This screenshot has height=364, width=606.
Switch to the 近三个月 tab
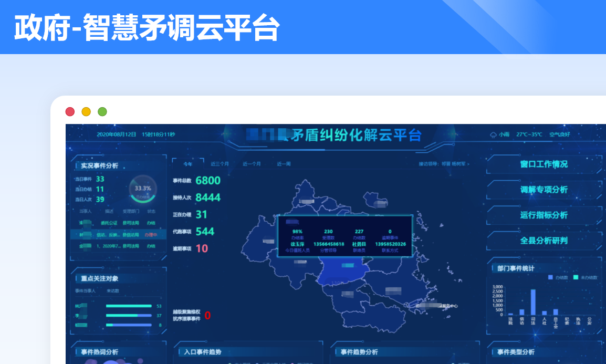[x=220, y=164]
